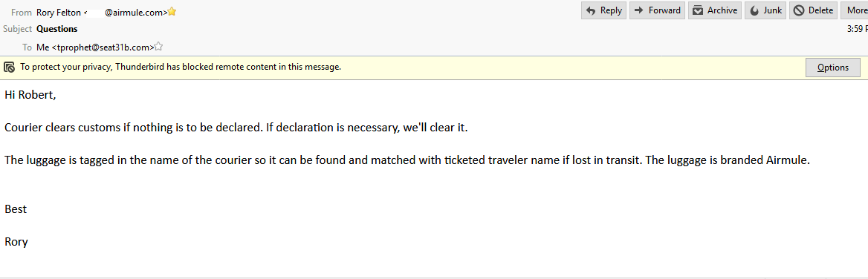Image resolution: width=868 pixels, height=279 pixels.
Task: Open the More actions dropdown
Action: tap(854, 10)
